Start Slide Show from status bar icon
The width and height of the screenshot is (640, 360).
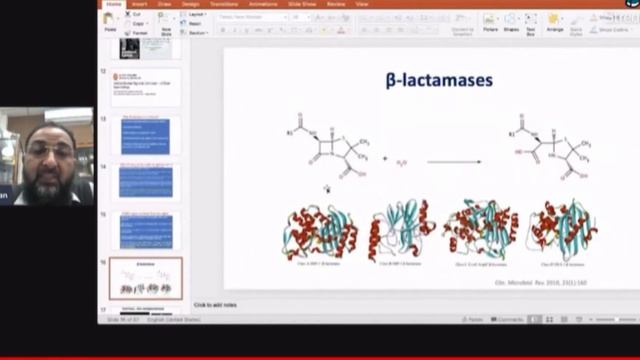coord(579,319)
